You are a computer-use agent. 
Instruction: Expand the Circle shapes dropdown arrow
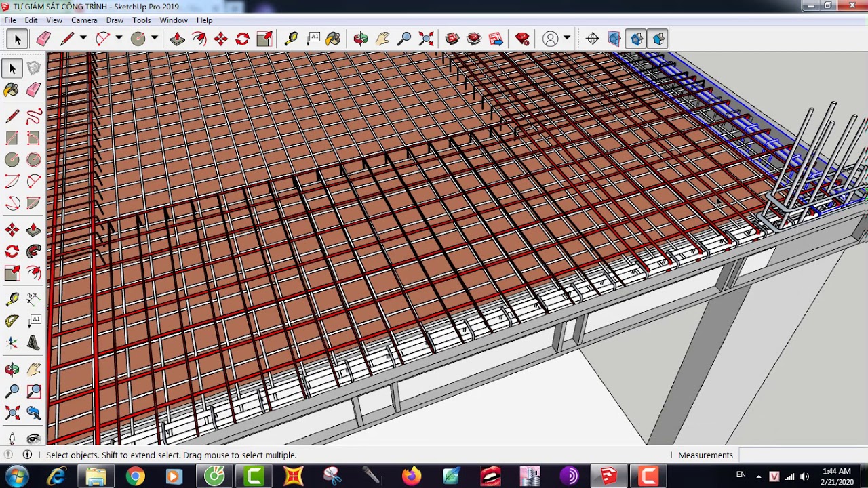(x=155, y=38)
